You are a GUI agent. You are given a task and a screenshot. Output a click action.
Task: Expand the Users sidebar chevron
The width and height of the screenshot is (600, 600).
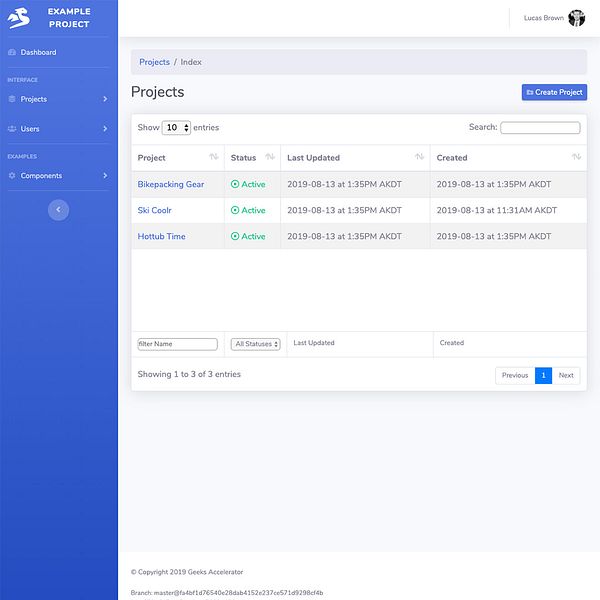click(105, 129)
